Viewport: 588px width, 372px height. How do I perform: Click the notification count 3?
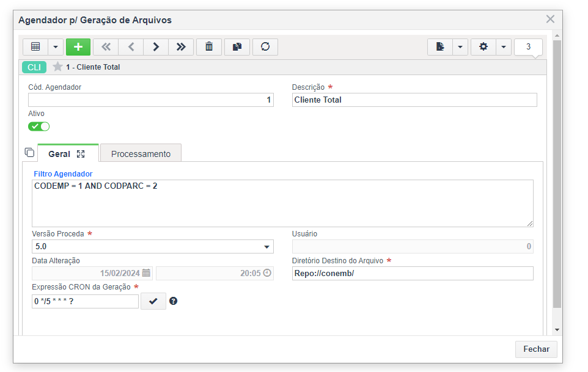[528, 47]
